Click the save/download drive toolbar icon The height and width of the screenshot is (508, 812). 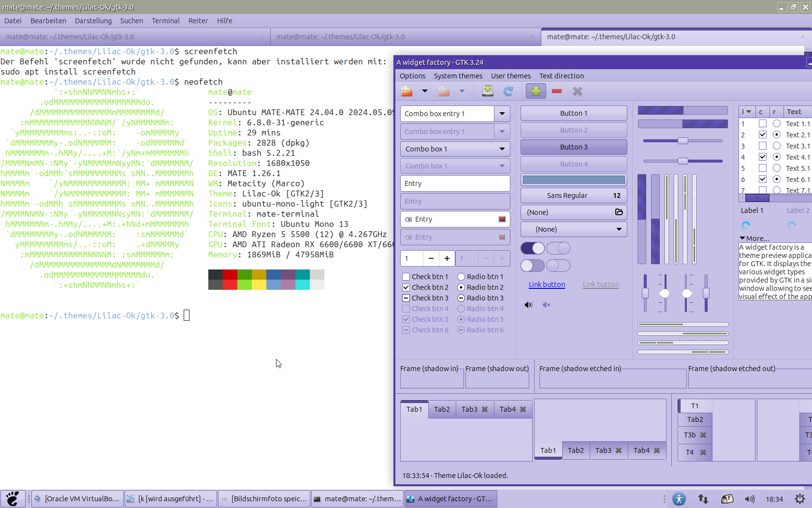point(488,91)
